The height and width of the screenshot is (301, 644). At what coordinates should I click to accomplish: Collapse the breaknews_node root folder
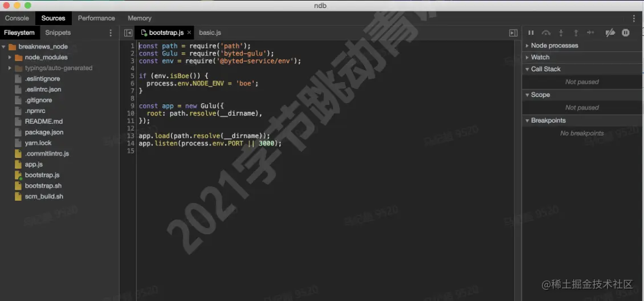click(x=3, y=47)
